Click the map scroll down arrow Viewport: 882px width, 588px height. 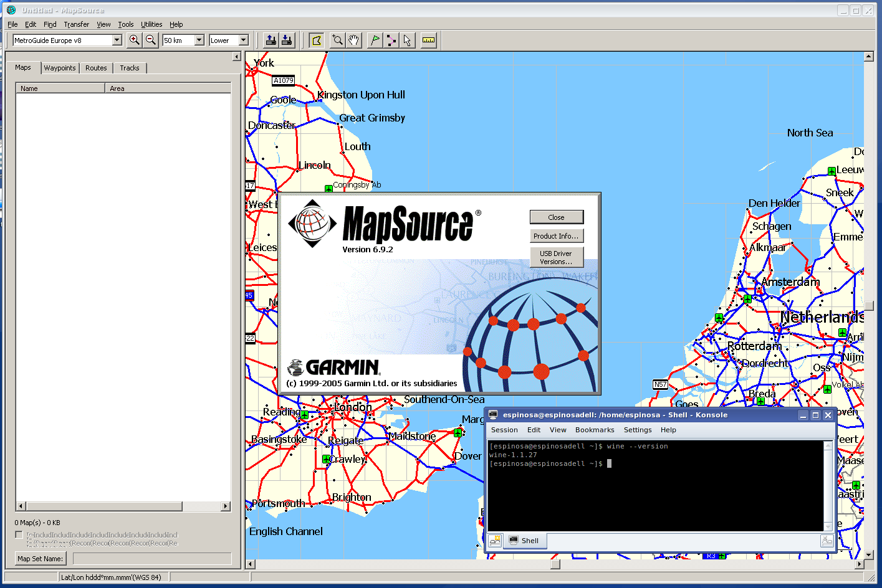tap(869, 554)
